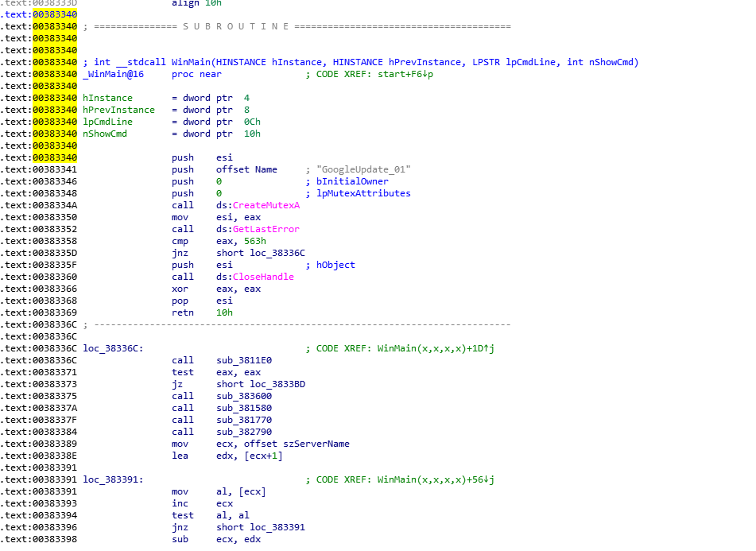Follow the call to sub_383600
The height and width of the screenshot is (551, 756).
243,396
